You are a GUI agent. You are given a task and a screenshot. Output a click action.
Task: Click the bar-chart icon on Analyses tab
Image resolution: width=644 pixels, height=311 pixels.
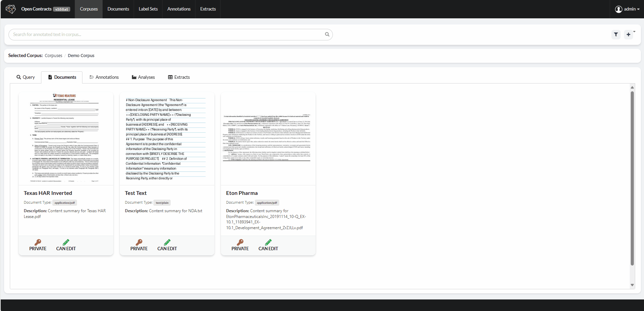point(134,77)
